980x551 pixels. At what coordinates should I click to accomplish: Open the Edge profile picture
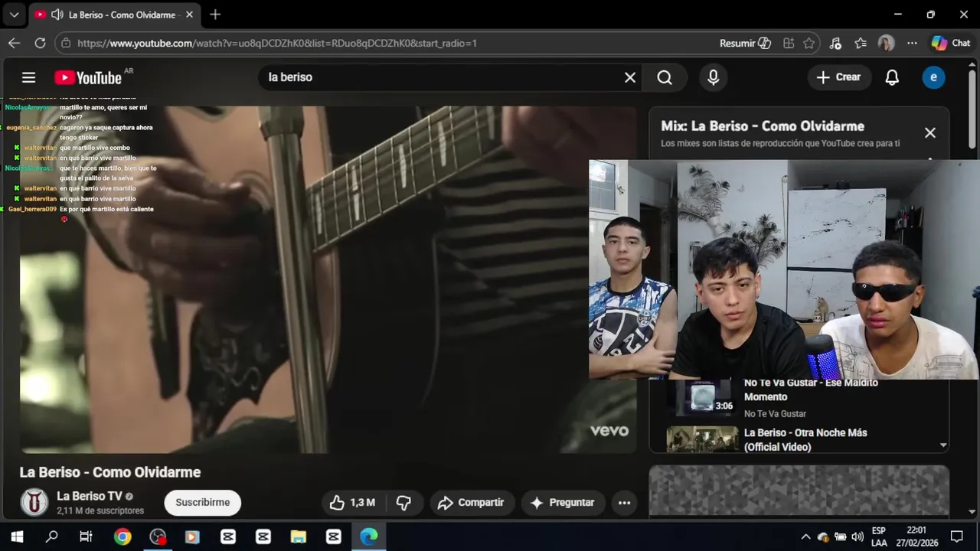point(887,43)
